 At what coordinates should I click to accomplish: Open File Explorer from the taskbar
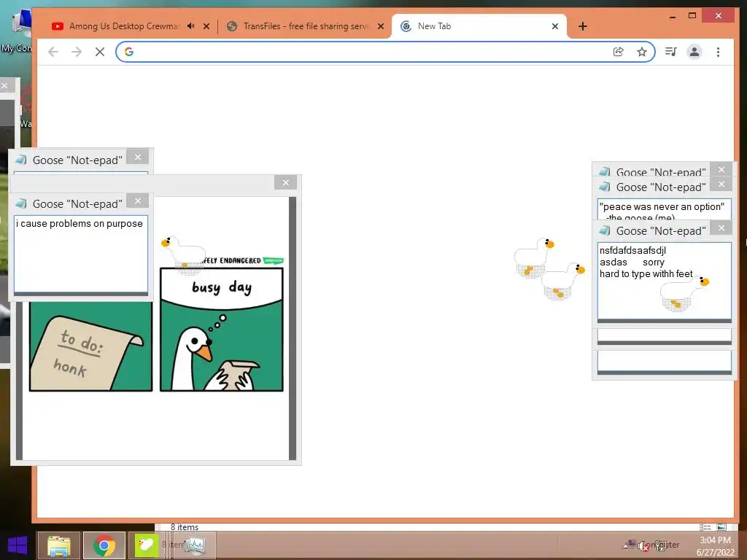point(58,545)
